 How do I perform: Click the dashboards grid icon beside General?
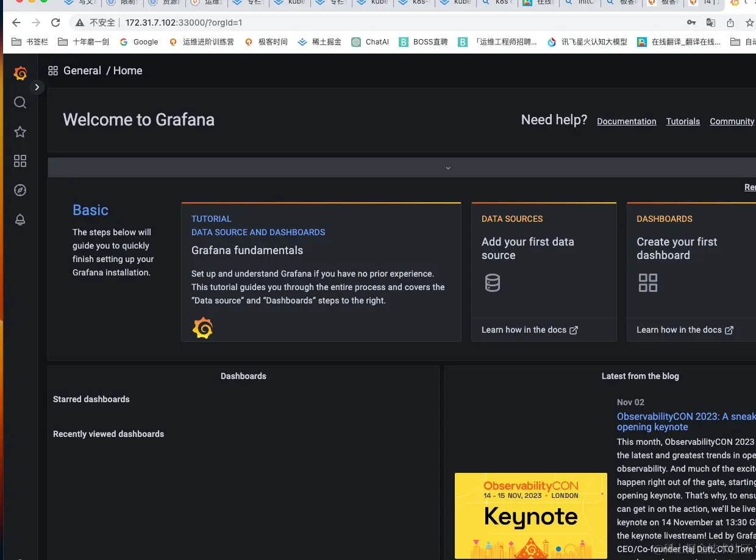click(x=53, y=71)
